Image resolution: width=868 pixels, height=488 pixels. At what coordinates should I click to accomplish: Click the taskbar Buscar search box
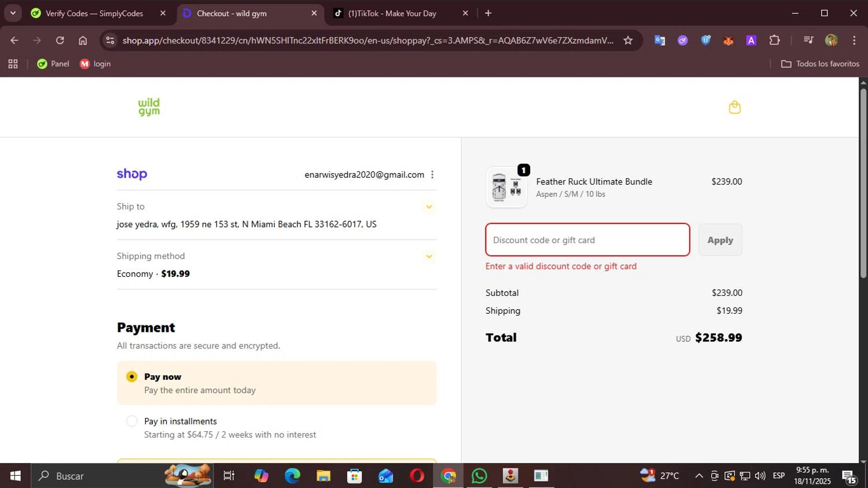[x=122, y=476]
